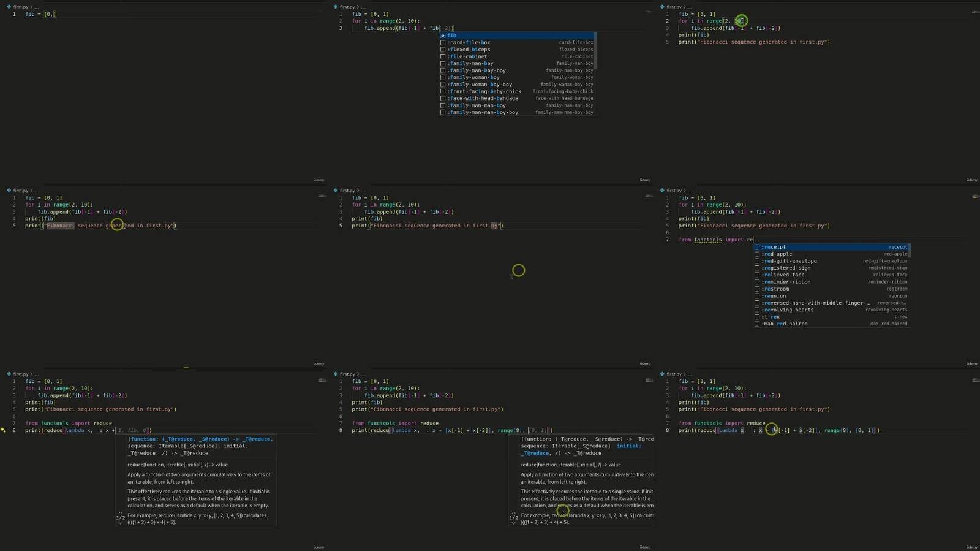Click snippet icon beside ':family-woman-boy'
This screenshot has width=980, height=551.
click(443, 77)
